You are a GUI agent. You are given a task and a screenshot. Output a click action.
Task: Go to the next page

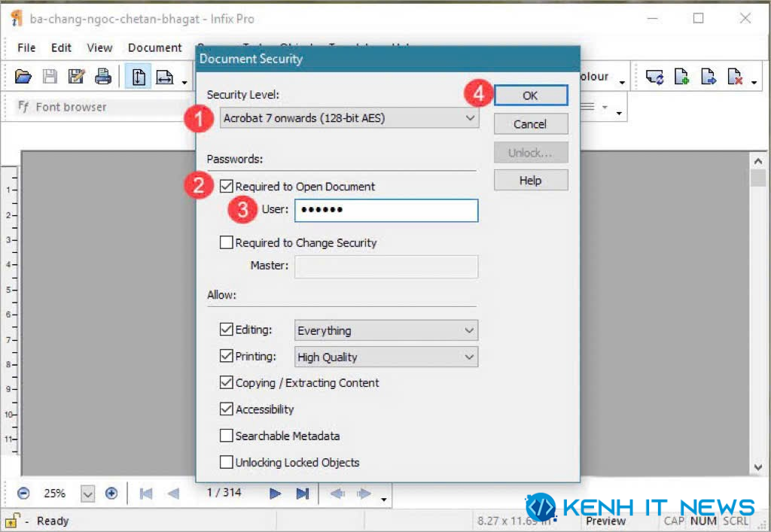pyautogui.click(x=276, y=493)
